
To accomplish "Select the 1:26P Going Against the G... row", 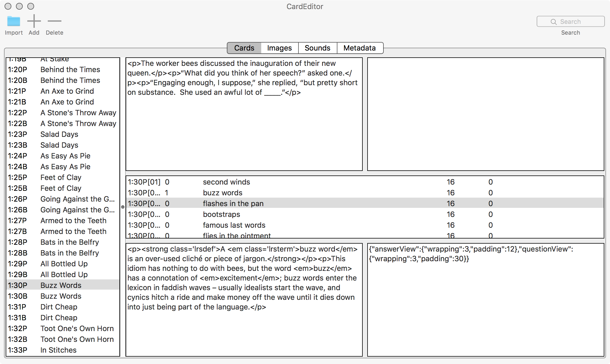I will pyautogui.click(x=63, y=199).
